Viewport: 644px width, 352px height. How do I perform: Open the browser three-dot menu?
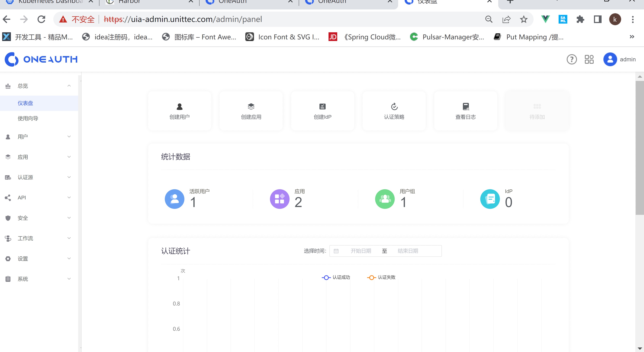point(633,19)
